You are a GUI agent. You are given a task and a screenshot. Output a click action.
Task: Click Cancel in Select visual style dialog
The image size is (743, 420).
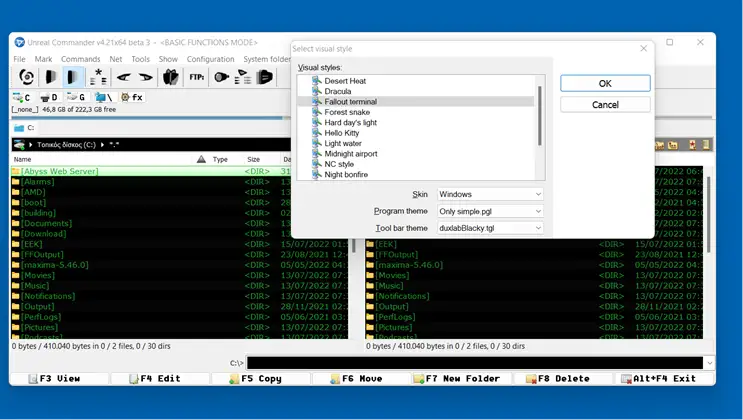click(x=605, y=105)
